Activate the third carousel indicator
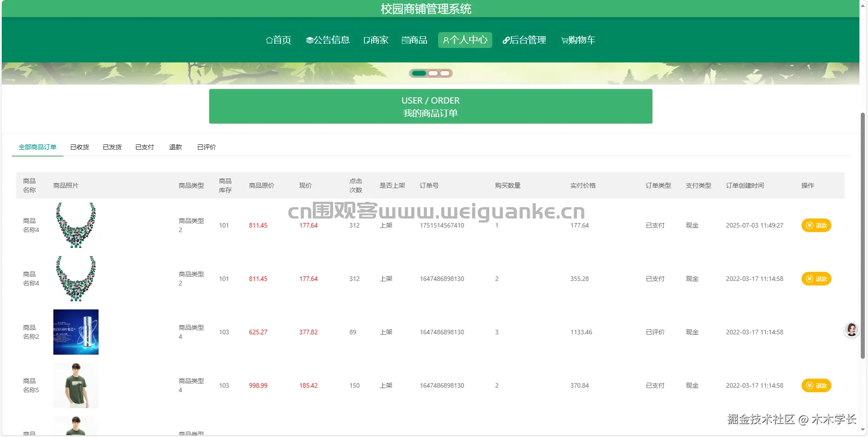 [x=445, y=73]
